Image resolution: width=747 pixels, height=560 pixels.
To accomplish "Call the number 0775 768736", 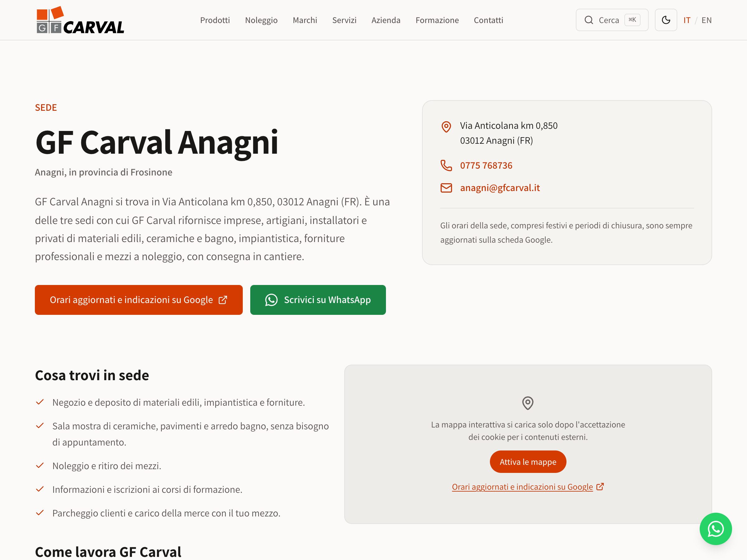I will (x=486, y=166).
